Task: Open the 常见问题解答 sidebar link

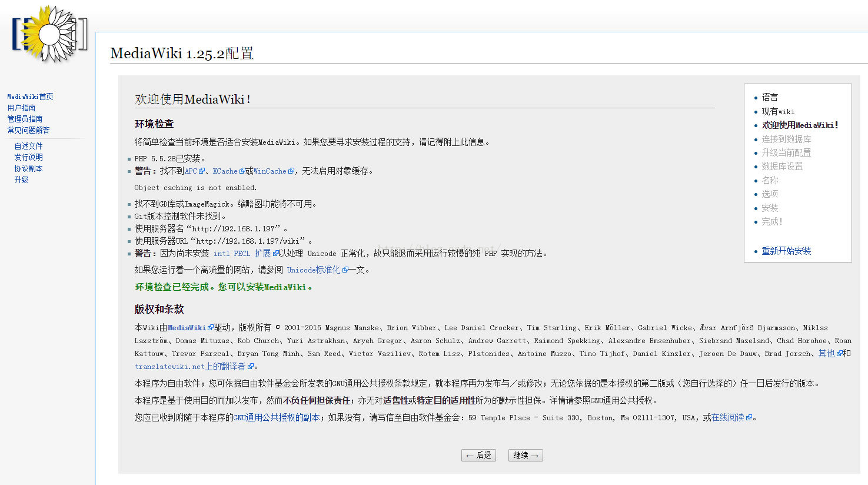Action: pos(28,130)
